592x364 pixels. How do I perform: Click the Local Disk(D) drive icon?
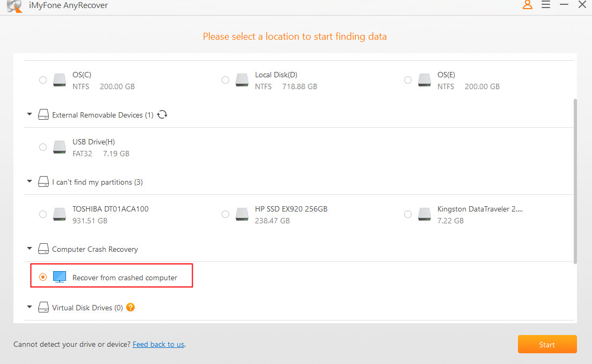pos(242,80)
